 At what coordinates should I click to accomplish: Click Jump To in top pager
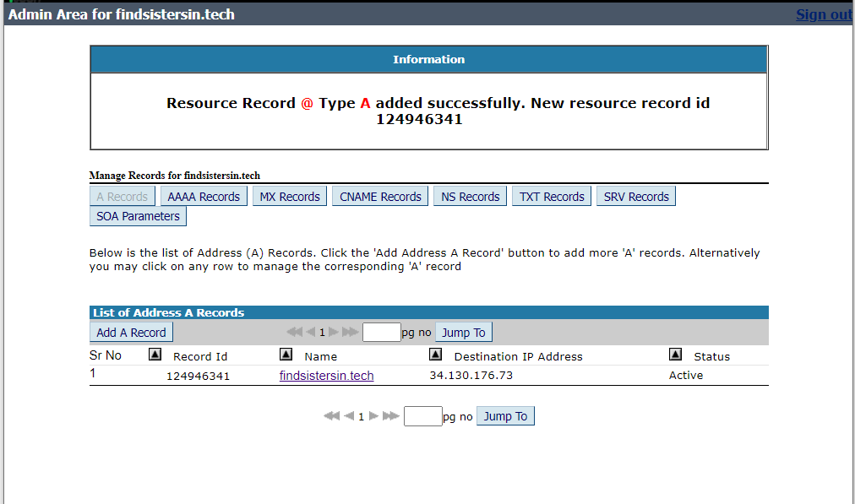[x=464, y=333]
